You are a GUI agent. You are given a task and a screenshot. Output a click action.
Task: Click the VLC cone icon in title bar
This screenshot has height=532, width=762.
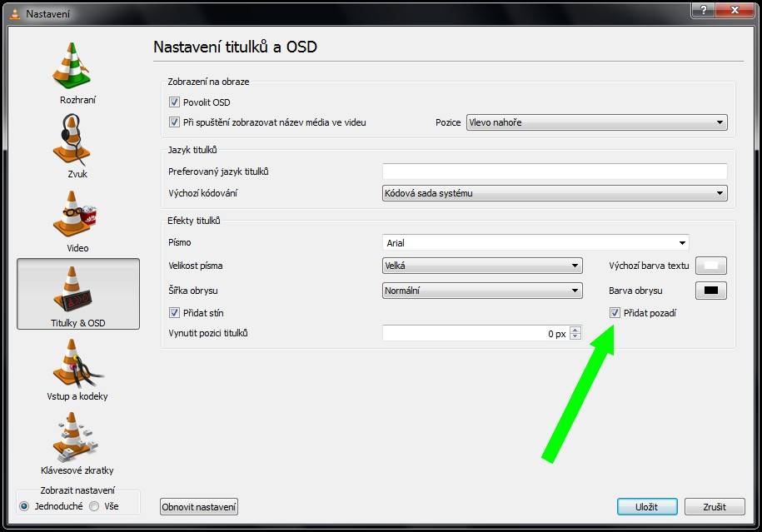pyautogui.click(x=15, y=13)
